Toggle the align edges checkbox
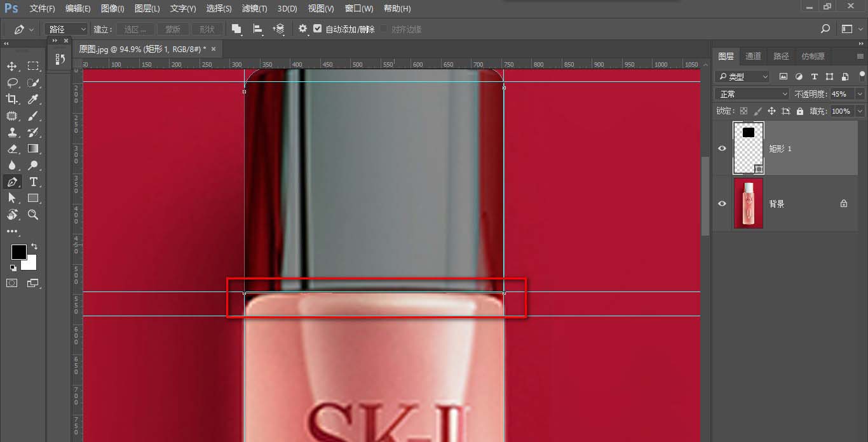Viewport: 868px width, 442px height. pyautogui.click(x=384, y=29)
